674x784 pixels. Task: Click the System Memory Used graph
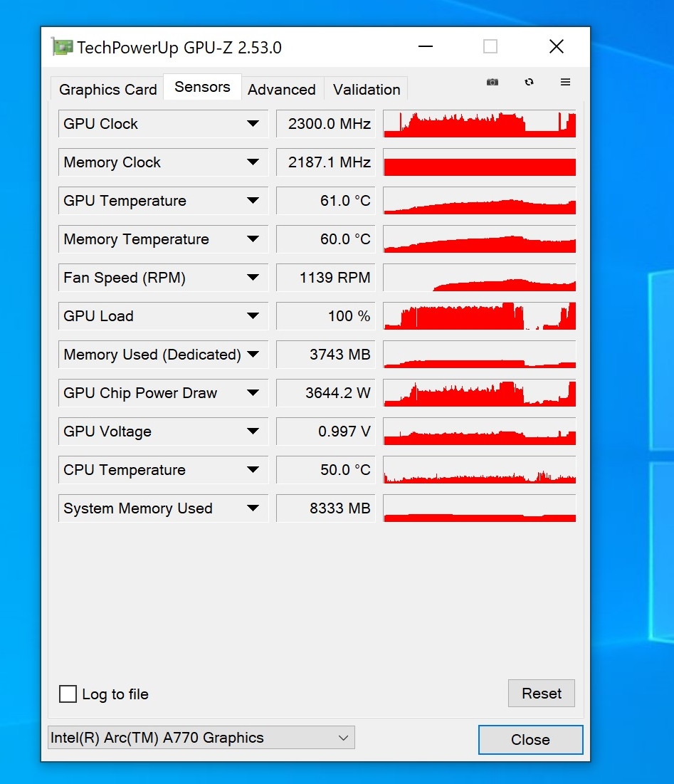click(480, 508)
